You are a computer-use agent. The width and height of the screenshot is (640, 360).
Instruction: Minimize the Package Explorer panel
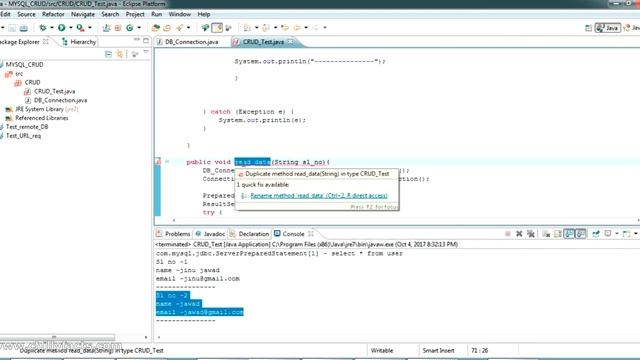[x=137, y=40]
